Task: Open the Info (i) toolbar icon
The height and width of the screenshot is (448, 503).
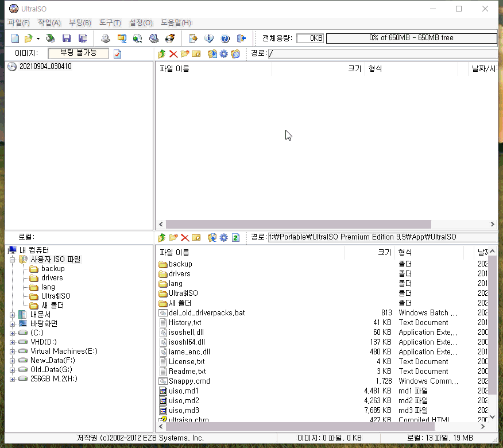Action: pyautogui.click(x=209, y=38)
